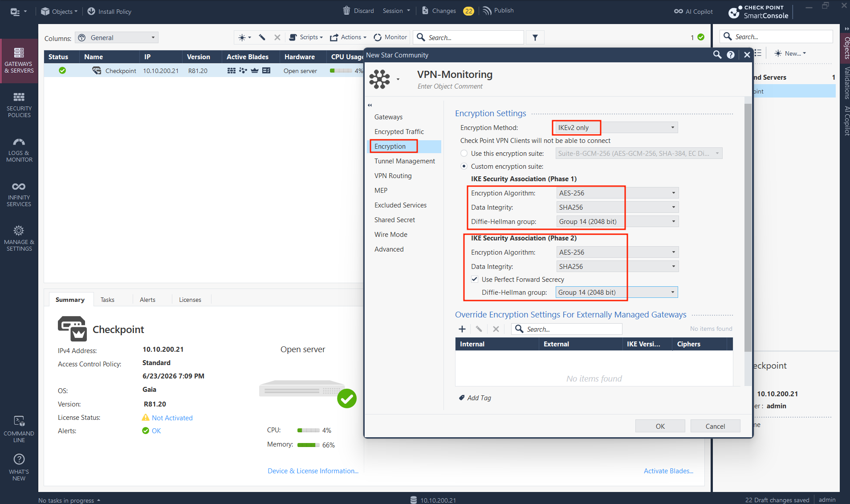The image size is (850, 504).
Task: Open Activate Blades link
Action: [x=668, y=471]
